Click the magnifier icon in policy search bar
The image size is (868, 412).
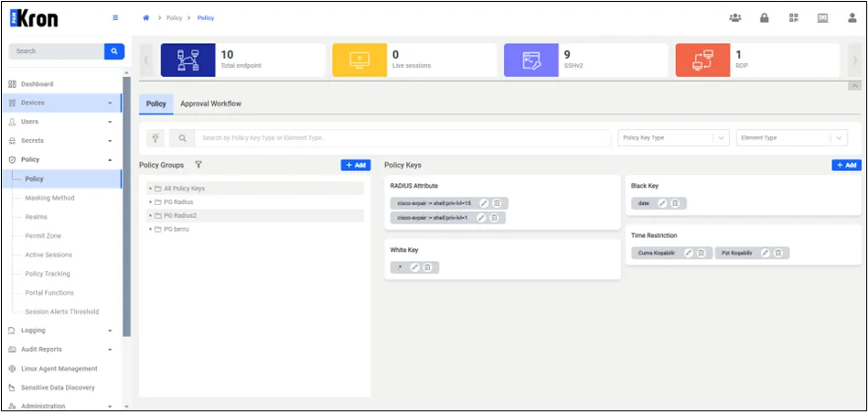click(x=182, y=138)
